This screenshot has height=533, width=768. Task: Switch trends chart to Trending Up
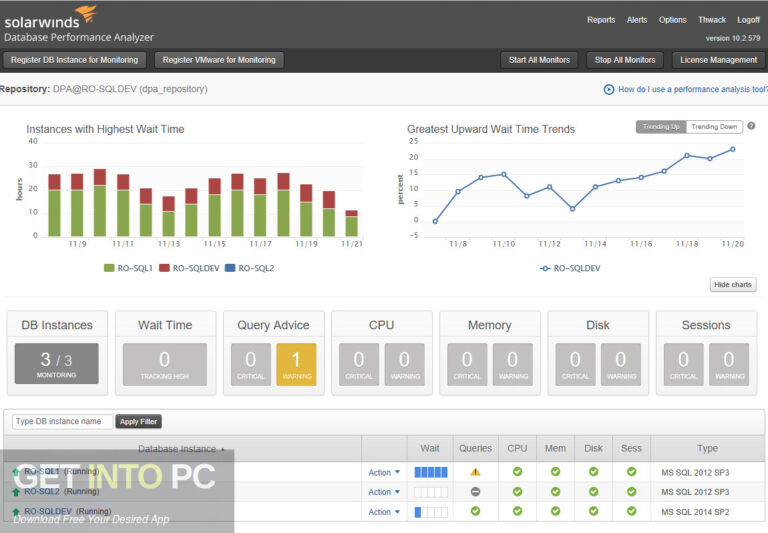661,127
